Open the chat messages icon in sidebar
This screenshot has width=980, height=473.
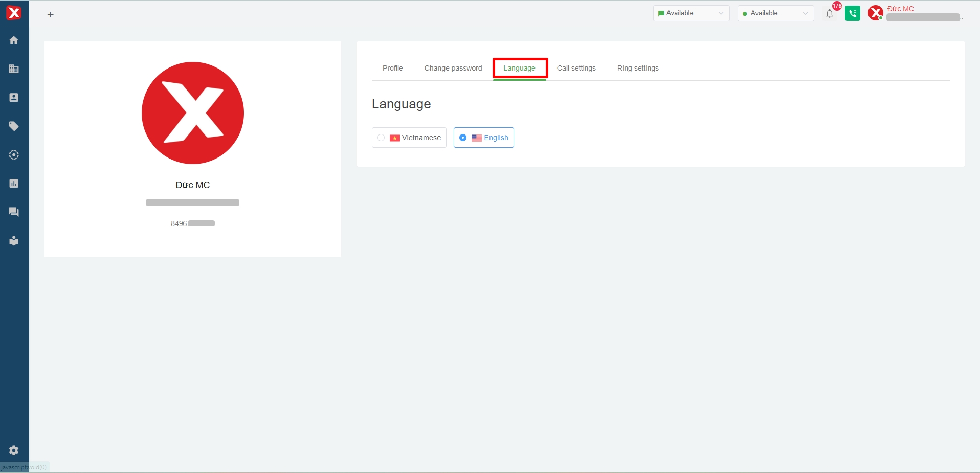pos(14,212)
